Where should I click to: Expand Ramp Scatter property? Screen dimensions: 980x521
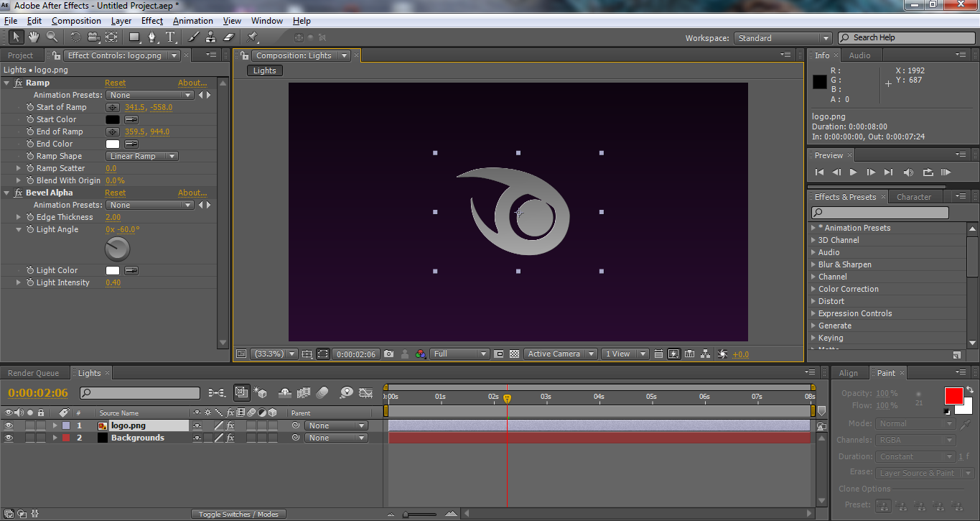pos(19,168)
